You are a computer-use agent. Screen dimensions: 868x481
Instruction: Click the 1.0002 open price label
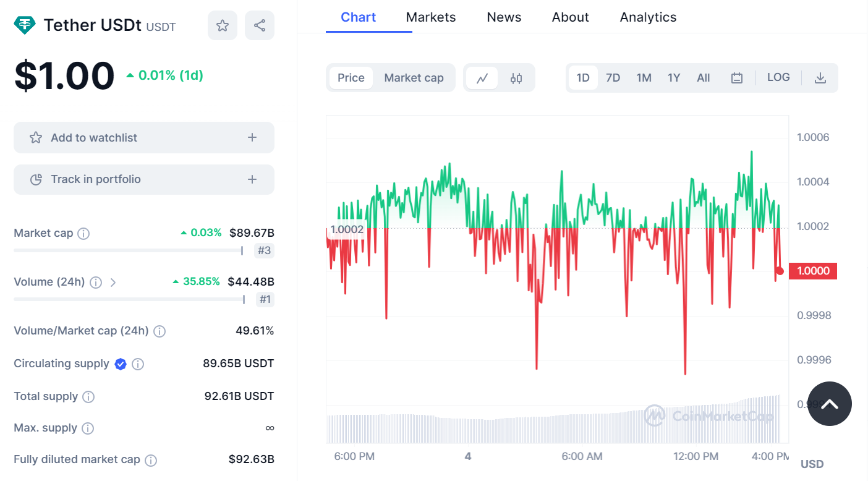click(347, 229)
